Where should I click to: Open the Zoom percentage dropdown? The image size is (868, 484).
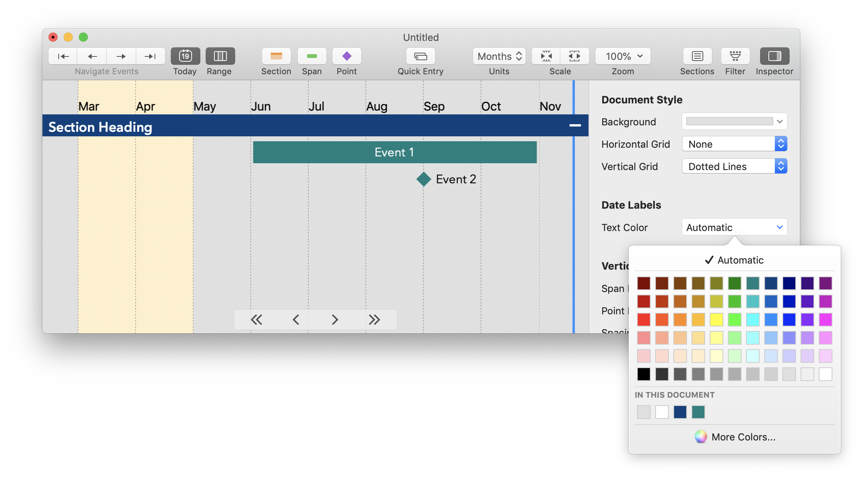622,56
